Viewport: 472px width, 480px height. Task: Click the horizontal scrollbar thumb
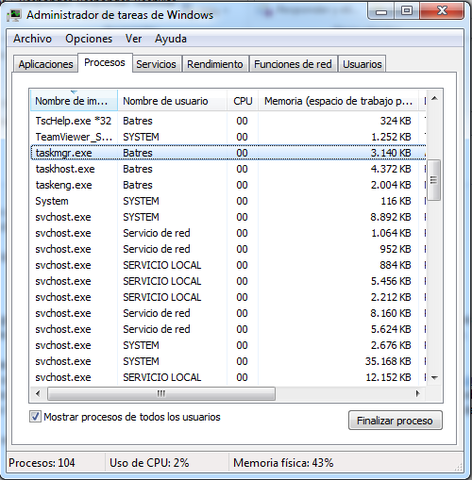point(161,393)
